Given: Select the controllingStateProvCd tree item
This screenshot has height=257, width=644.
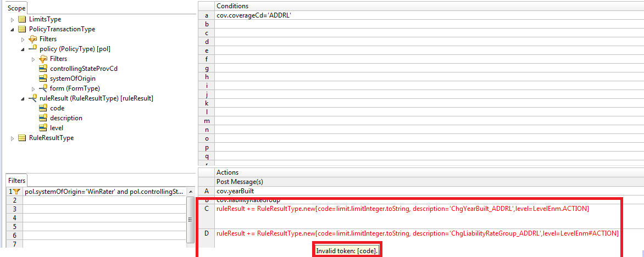Looking at the screenshot, I should (x=84, y=69).
